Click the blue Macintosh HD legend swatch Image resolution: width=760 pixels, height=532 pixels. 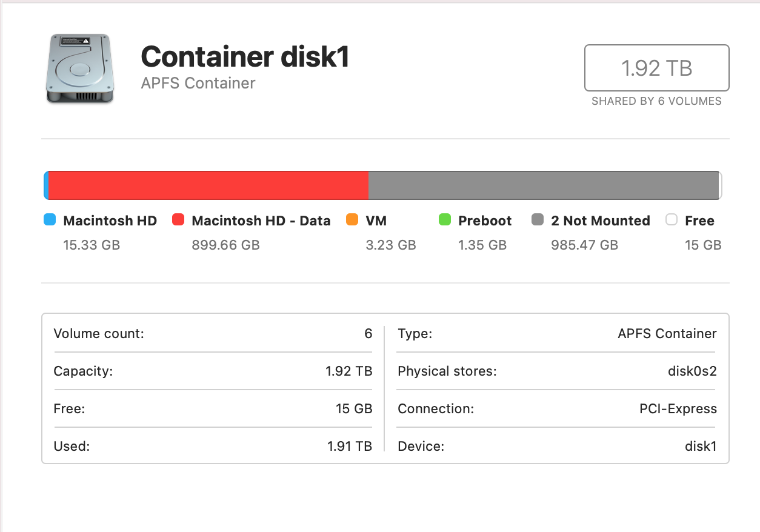click(50, 220)
